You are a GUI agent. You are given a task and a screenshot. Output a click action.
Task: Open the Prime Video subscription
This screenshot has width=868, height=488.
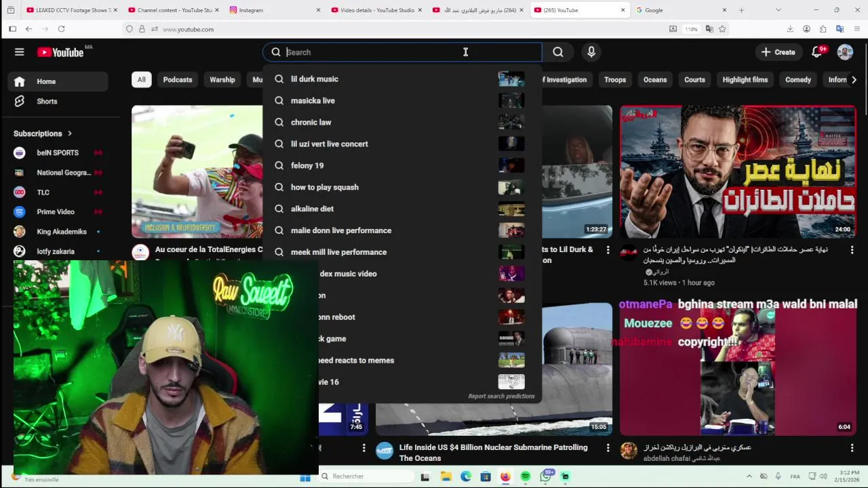tap(58, 211)
